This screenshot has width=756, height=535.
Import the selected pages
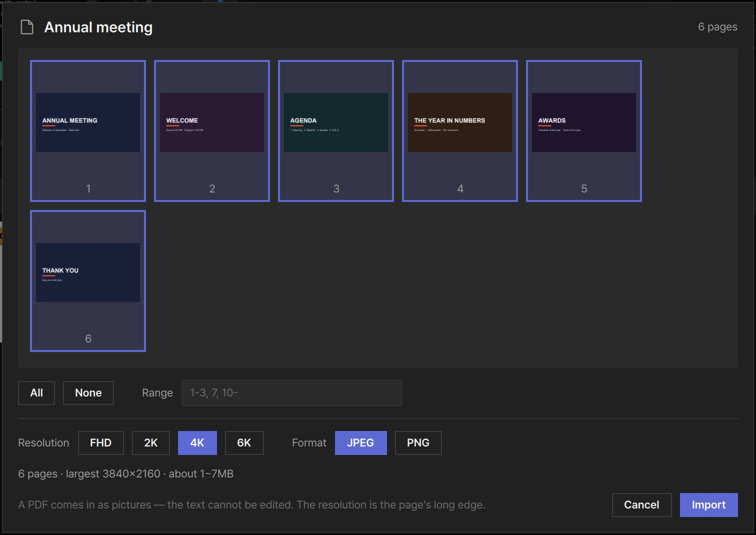[709, 505]
